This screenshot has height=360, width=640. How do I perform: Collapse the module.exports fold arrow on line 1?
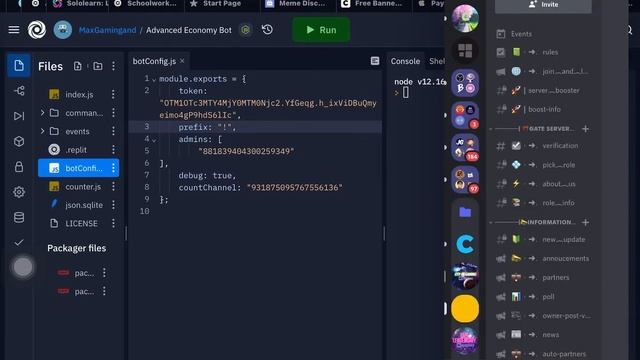[154, 80]
